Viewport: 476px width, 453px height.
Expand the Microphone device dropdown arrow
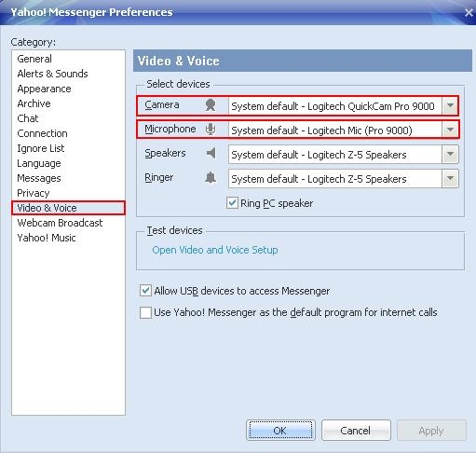coord(450,130)
